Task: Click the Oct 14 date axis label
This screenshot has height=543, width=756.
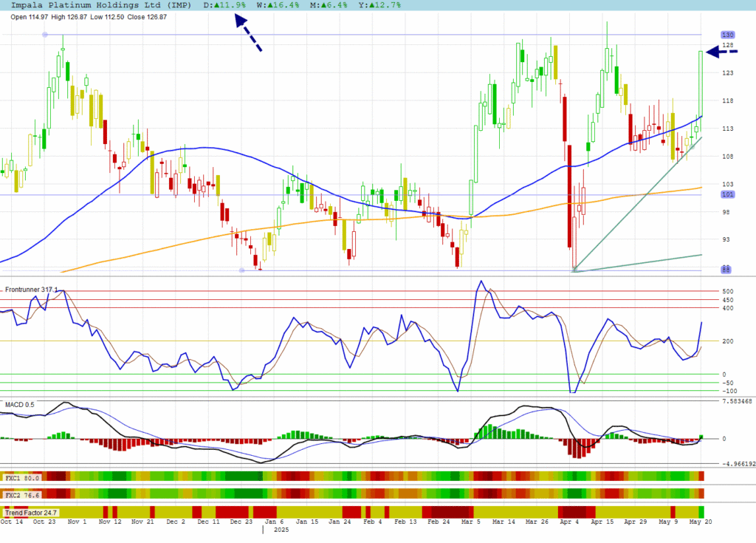Action: [x=12, y=522]
